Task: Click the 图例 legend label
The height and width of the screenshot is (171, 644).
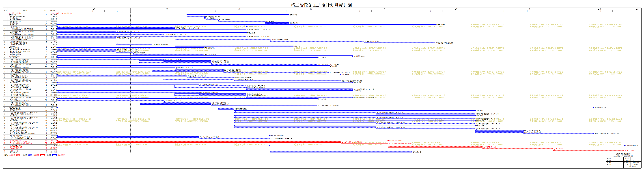Action: [6, 155]
